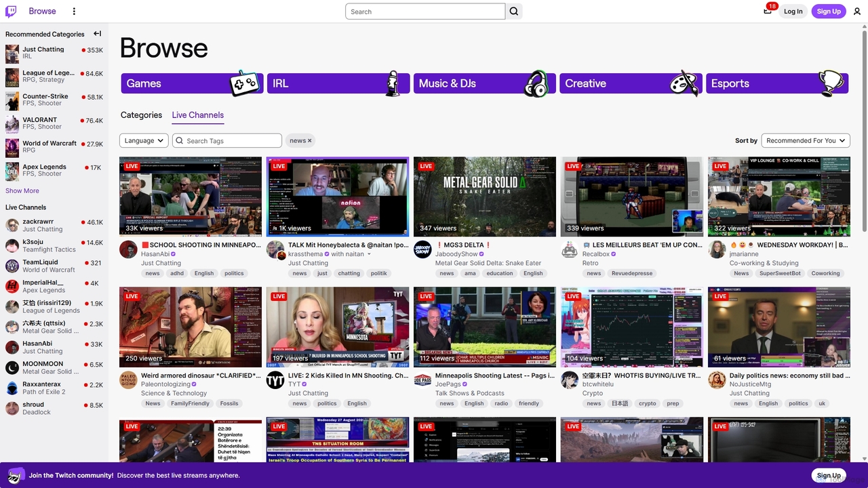
Task: Focus the top Search field
Action: click(x=425, y=12)
